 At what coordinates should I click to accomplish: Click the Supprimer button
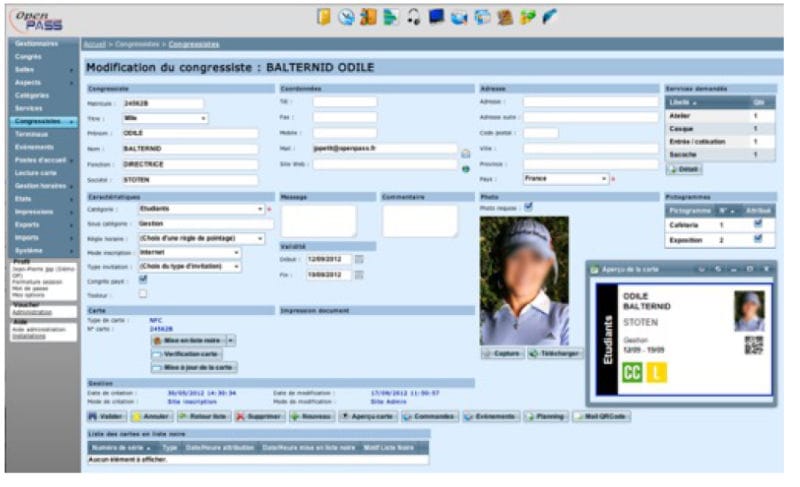[259, 417]
